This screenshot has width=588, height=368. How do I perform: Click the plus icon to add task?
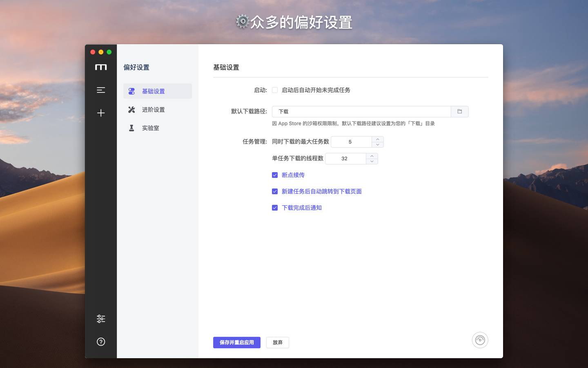click(x=101, y=113)
